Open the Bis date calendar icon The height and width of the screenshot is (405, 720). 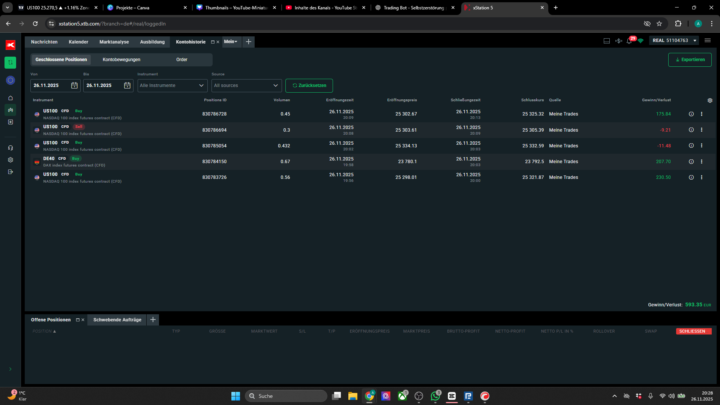[x=127, y=85]
